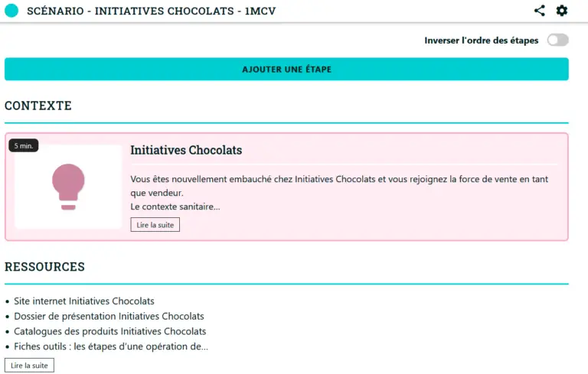Open settings via gear icon
The image size is (588, 374).
(561, 11)
